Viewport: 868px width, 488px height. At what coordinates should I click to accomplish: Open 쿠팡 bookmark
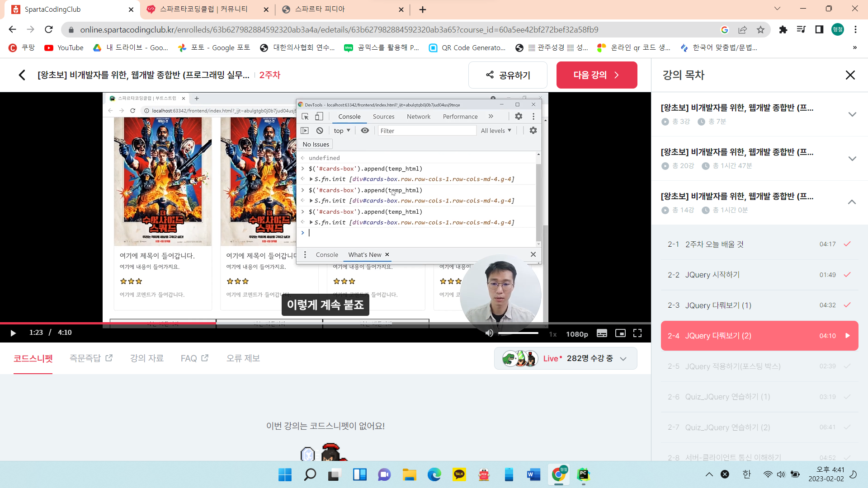(22, 47)
